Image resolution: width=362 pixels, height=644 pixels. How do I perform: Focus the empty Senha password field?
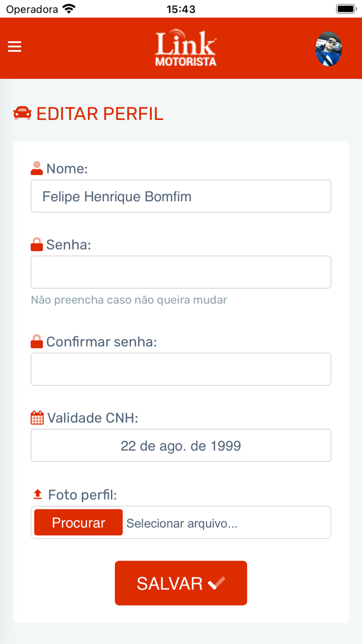pyautogui.click(x=181, y=272)
